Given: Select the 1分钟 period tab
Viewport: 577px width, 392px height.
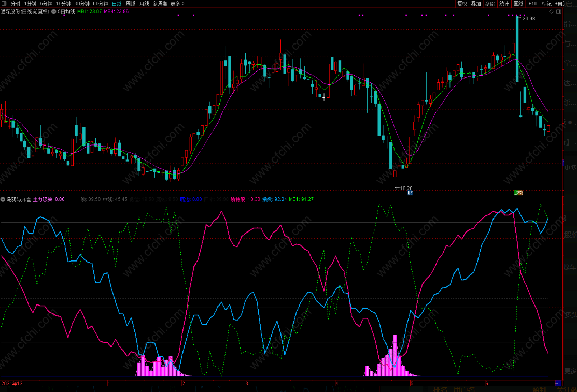Looking at the screenshot, I should pyautogui.click(x=30, y=4).
